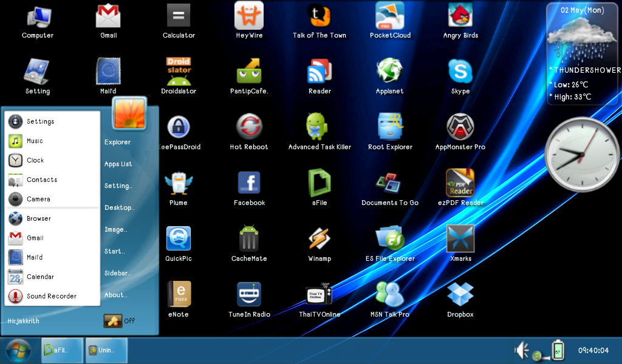Open Desktop.. option in start menu
The image size is (622, 364).
pyautogui.click(x=120, y=207)
